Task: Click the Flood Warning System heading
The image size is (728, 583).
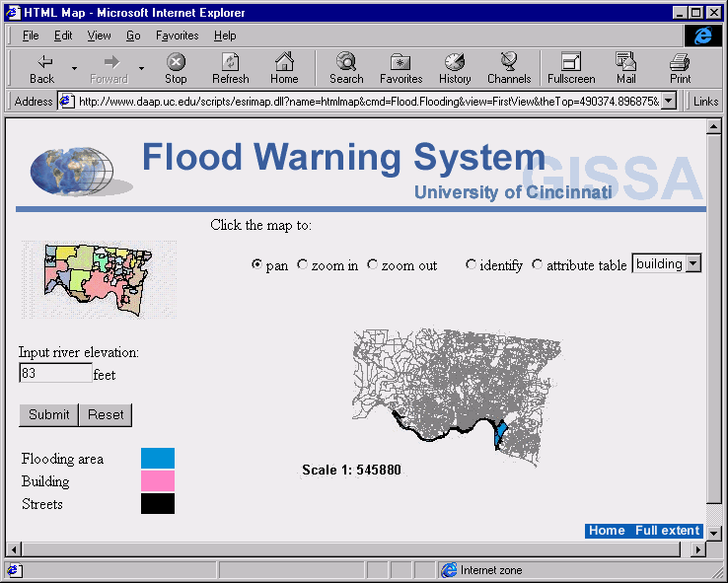Action: 343,157
